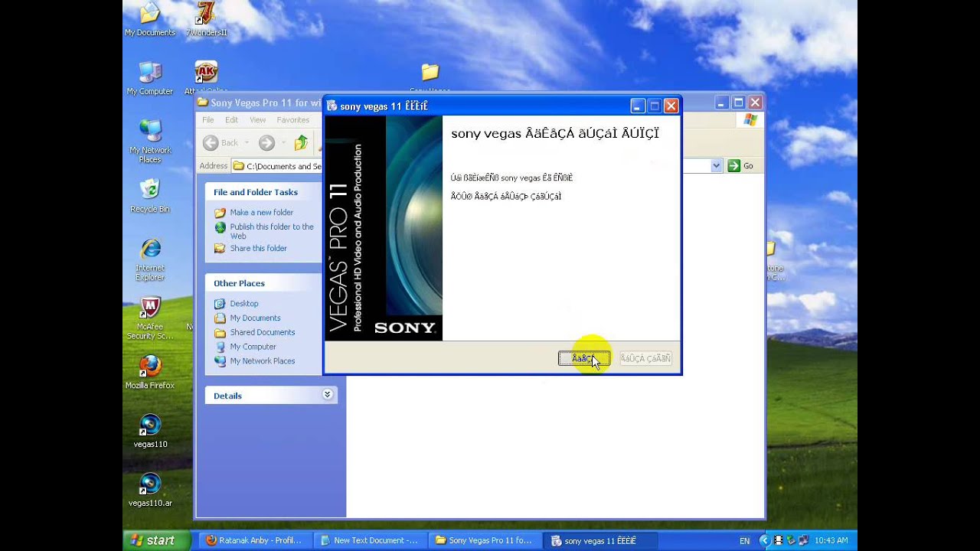This screenshot has width=980, height=551.
Task: Open the View menu in Explorer
Action: point(257,120)
